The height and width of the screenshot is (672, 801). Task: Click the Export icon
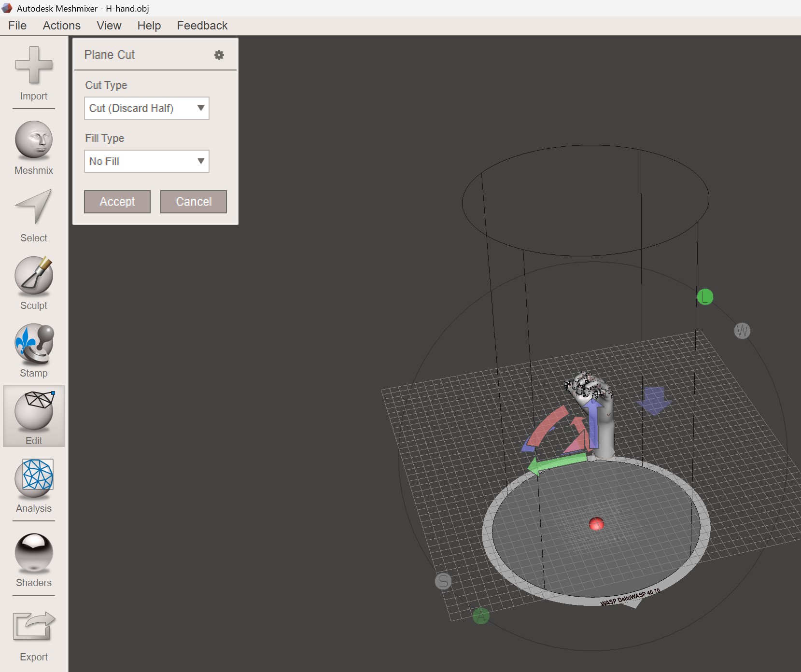pyautogui.click(x=34, y=626)
